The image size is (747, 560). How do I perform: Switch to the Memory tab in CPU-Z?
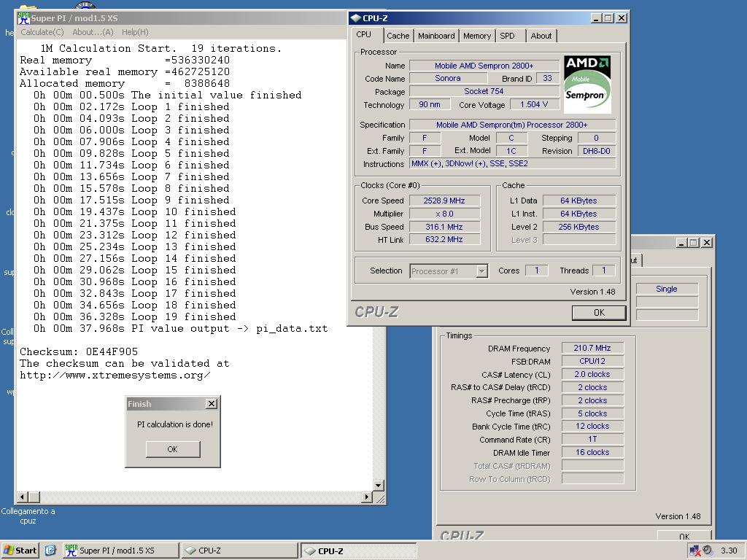point(477,36)
